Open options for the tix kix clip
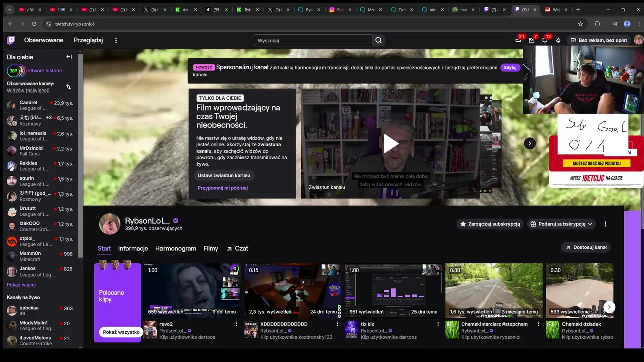 tap(438, 324)
